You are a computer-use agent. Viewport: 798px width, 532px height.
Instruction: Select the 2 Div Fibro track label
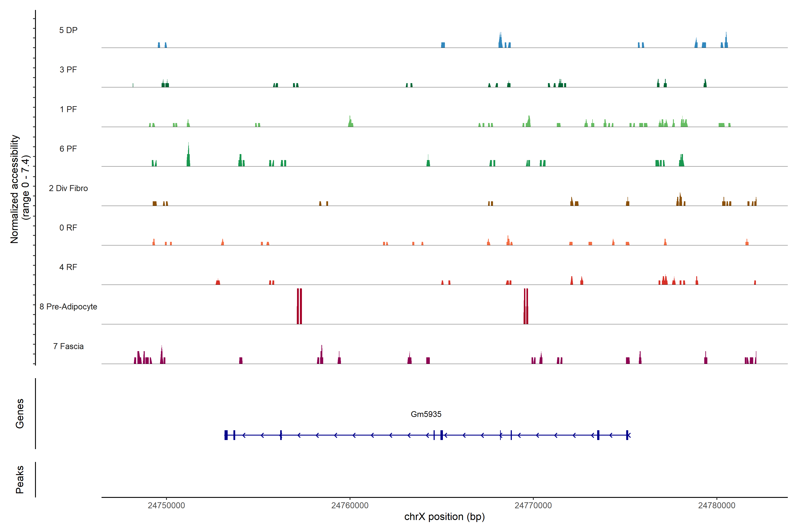(68, 188)
